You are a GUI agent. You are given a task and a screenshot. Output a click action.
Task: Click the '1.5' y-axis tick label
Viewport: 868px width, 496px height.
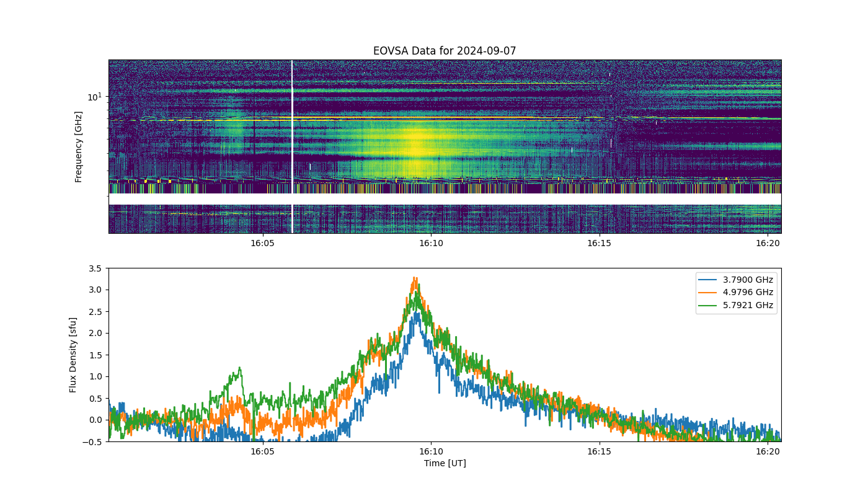(96, 355)
